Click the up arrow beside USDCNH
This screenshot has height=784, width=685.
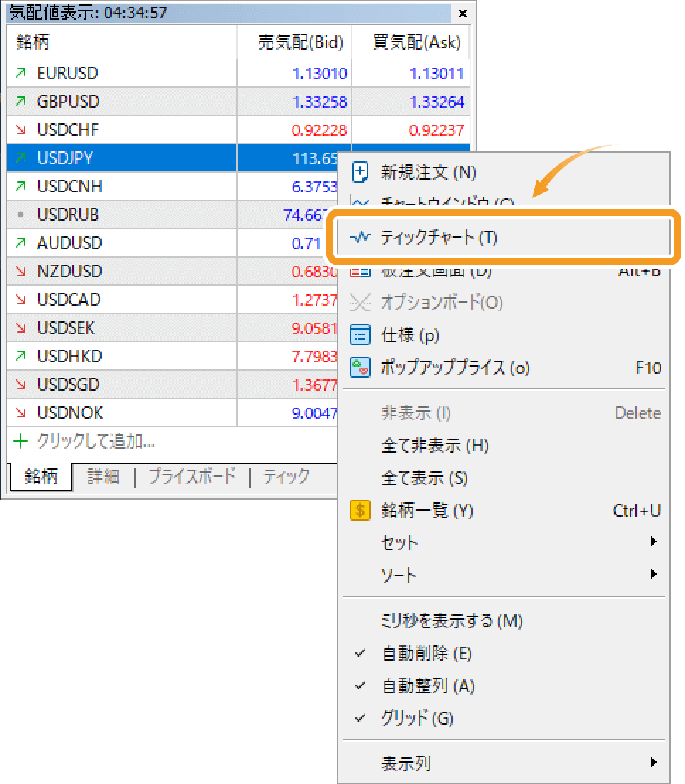(x=21, y=187)
